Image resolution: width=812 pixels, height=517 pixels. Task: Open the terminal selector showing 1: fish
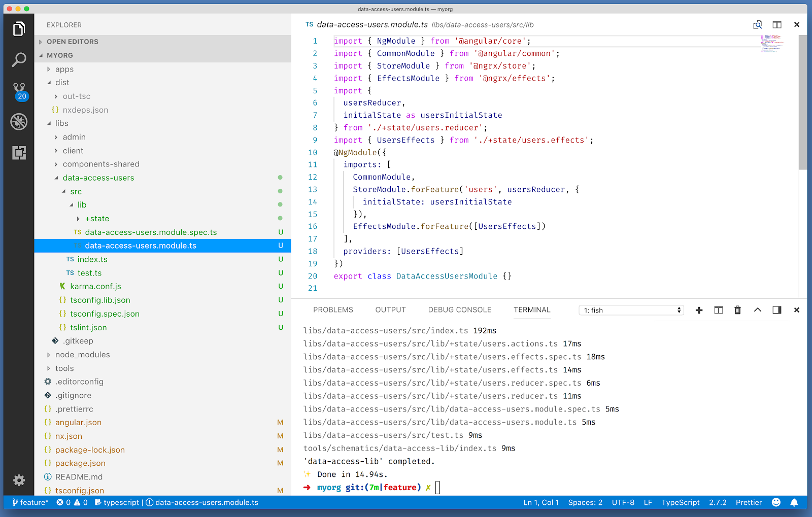tap(631, 309)
